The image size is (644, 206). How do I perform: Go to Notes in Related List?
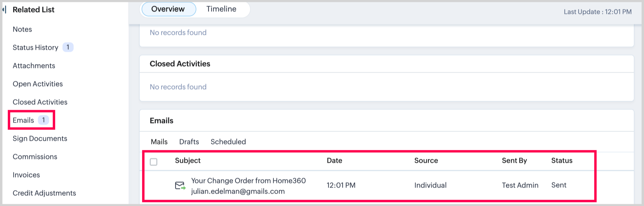pos(22,29)
